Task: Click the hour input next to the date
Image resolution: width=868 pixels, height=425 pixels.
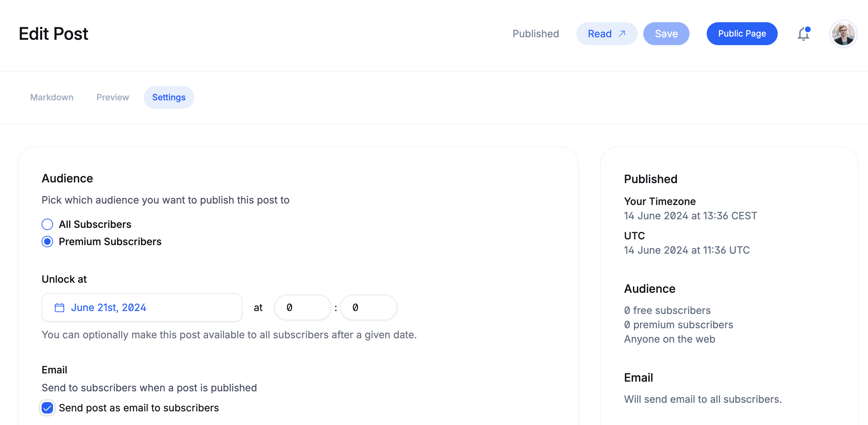Action: 303,307
